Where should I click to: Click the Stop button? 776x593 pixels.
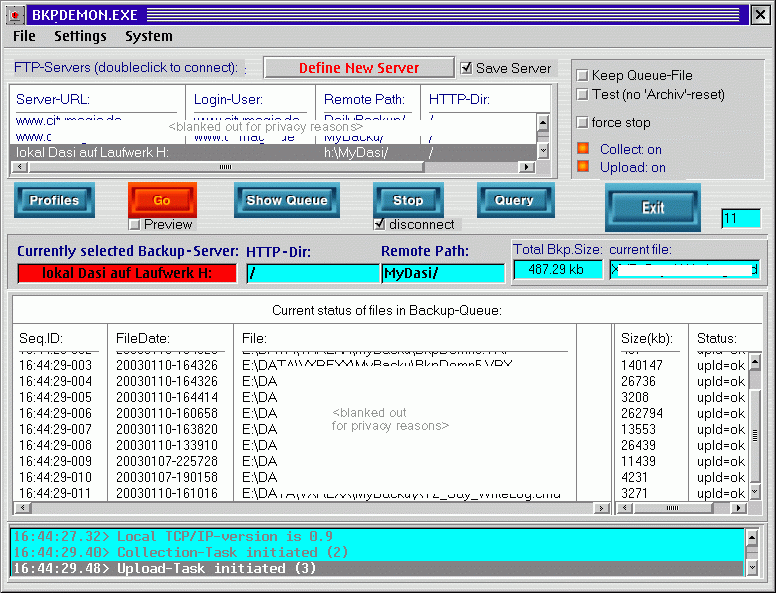[x=408, y=200]
